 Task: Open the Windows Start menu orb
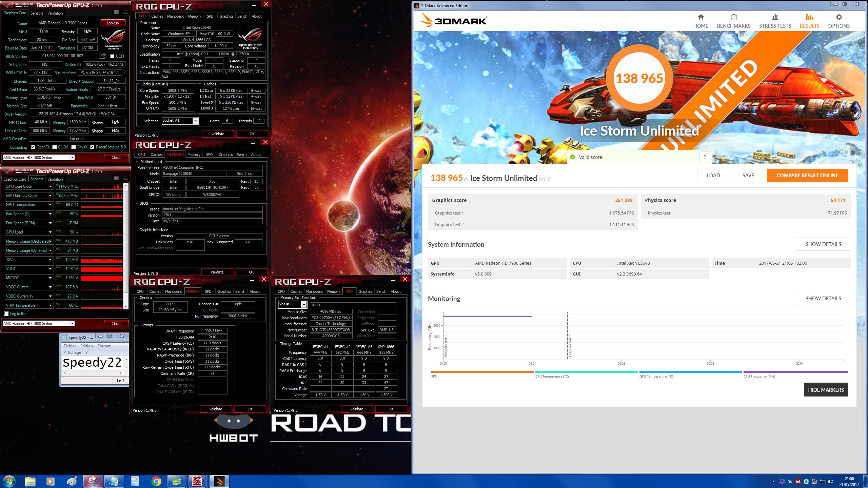point(9,481)
